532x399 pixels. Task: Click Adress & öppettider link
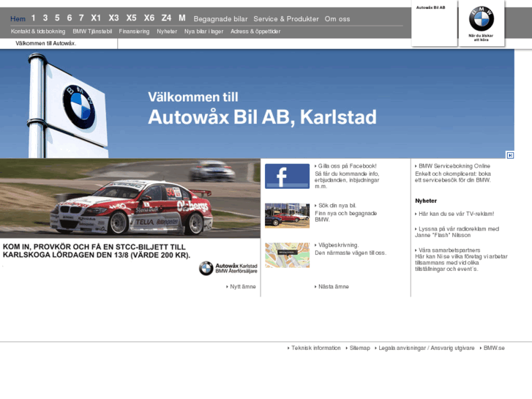tap(255, 31)
